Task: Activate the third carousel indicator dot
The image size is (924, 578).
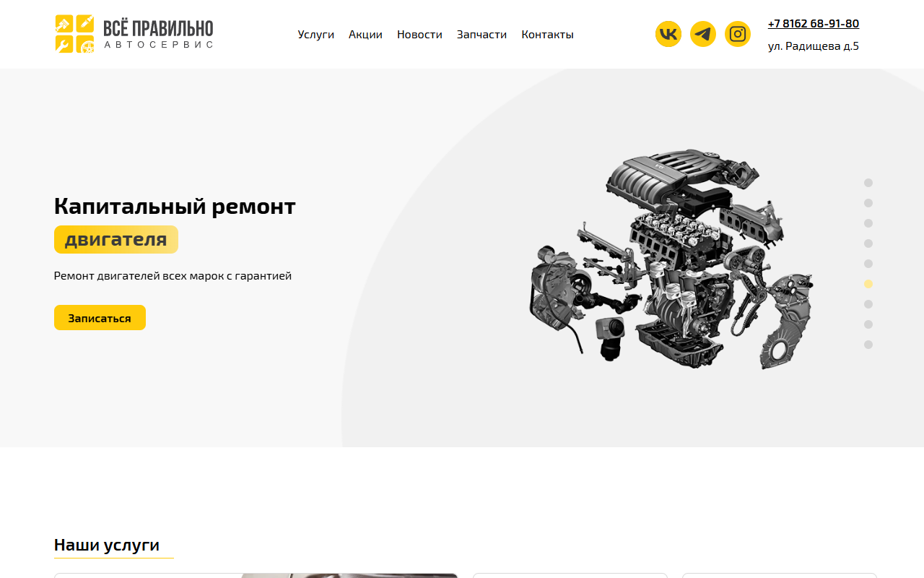Action: [x=868, y=223]
